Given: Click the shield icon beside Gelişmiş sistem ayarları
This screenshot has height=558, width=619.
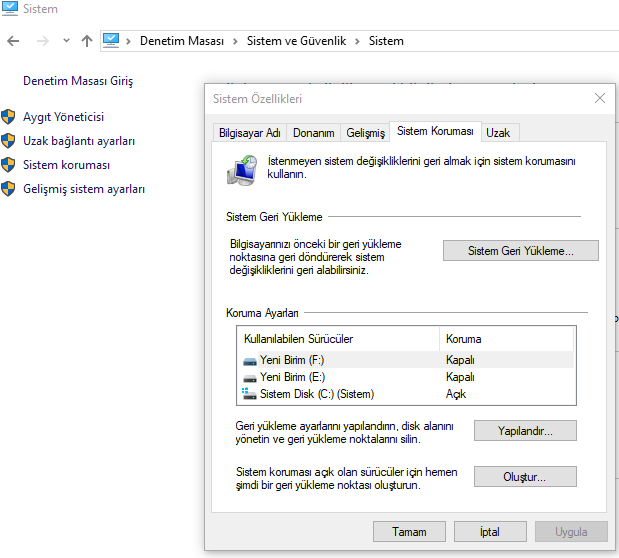Looking at the screenshot, I should click(9, 189).
